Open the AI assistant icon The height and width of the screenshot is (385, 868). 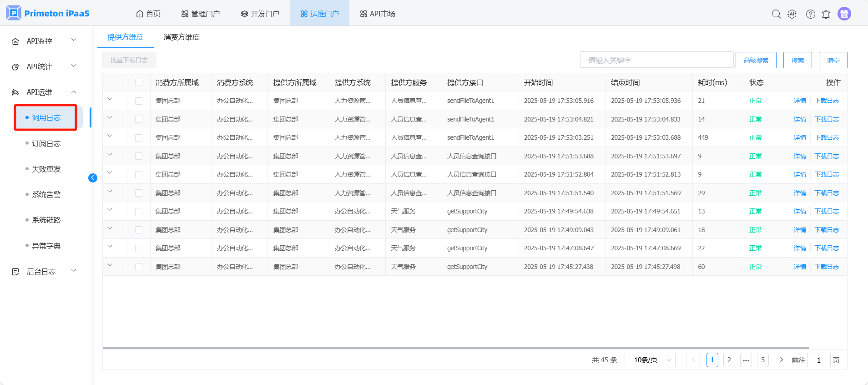point(792,14)
